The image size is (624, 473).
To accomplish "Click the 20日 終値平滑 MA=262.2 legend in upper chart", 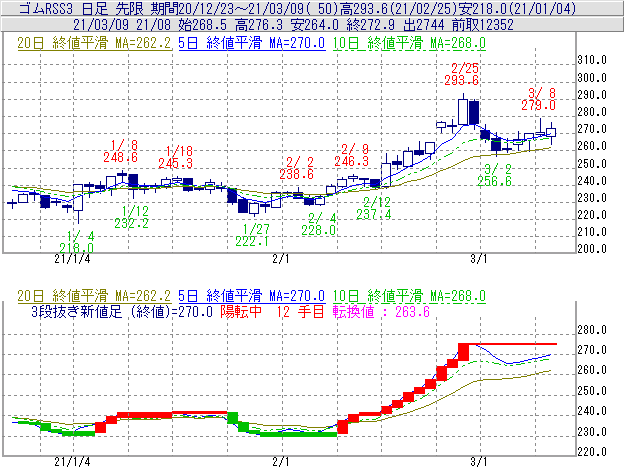I will pyautogui.click(x=94, y=43).
